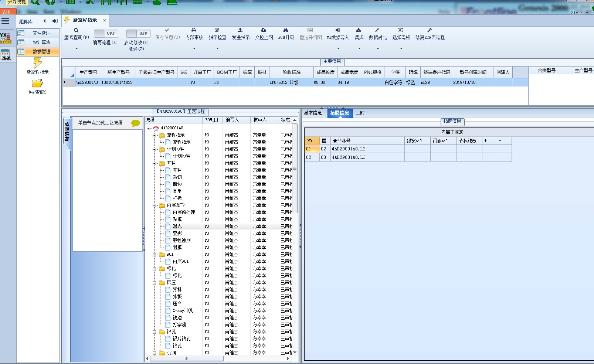Collapse the 内层图形 tree folder
This screenshot has width=594, height=364.
(155, 205)
